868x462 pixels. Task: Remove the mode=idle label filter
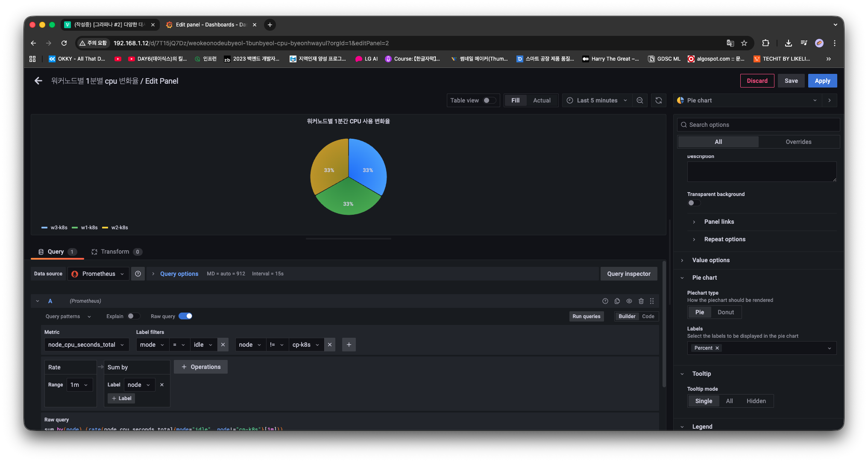[223, 345]
